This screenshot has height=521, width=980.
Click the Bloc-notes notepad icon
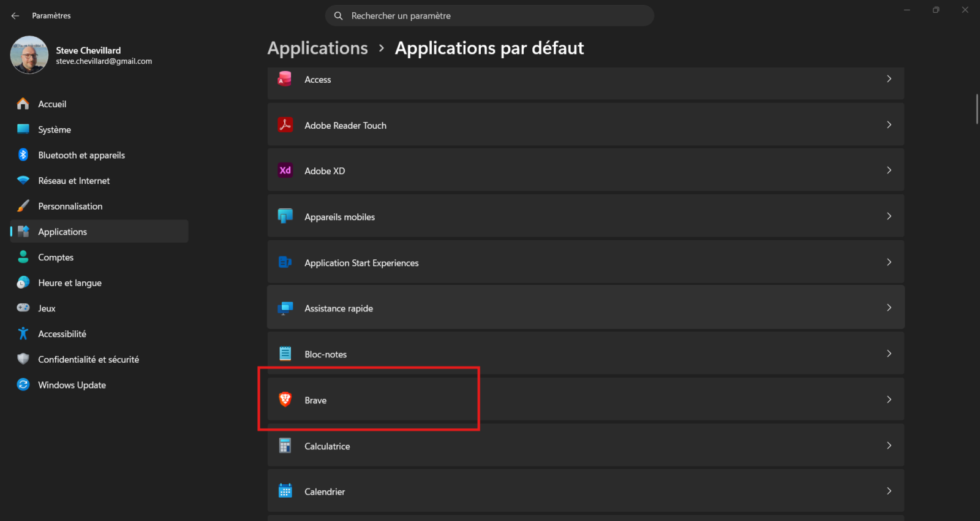(x=285, y=354)
